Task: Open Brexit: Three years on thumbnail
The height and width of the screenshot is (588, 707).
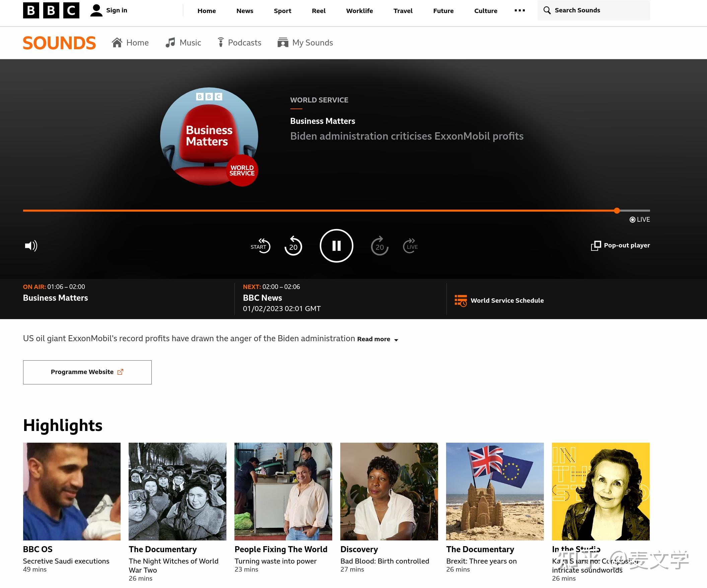Action: [x=495, y=491]
